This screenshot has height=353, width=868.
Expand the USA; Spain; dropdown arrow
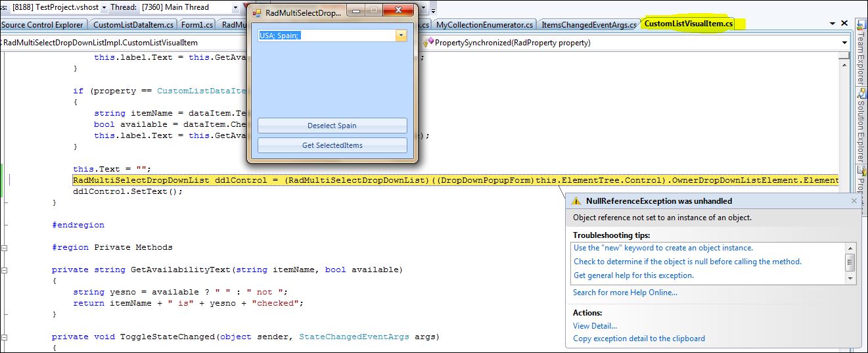tap(401, 35)
